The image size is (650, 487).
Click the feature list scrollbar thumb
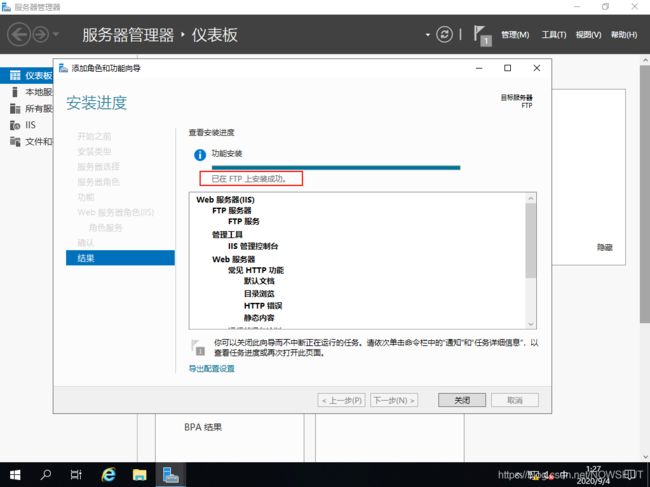coord(531,240)
